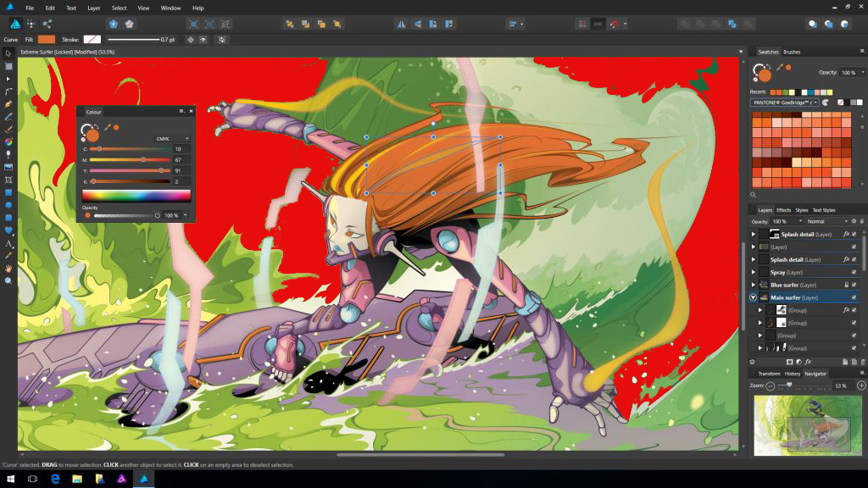
Task: Toggle visibility of third Group under Main surfer
Action: click(x=854, y=335)
